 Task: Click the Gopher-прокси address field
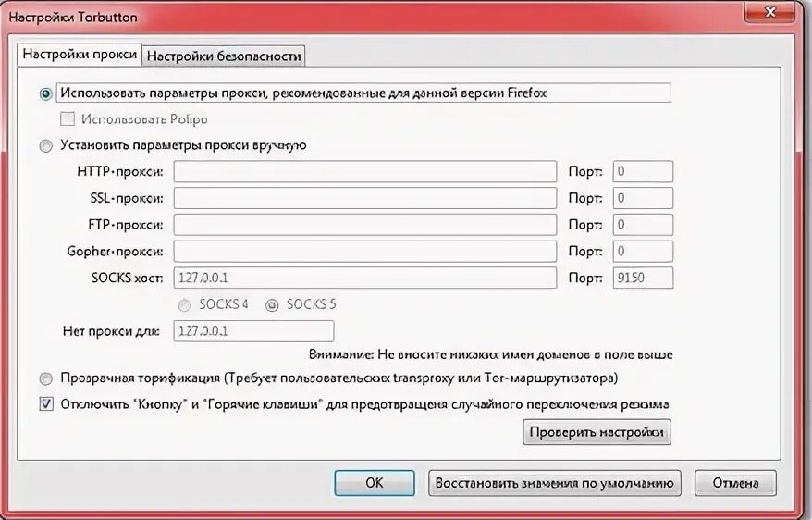click(x=365, y=251)
